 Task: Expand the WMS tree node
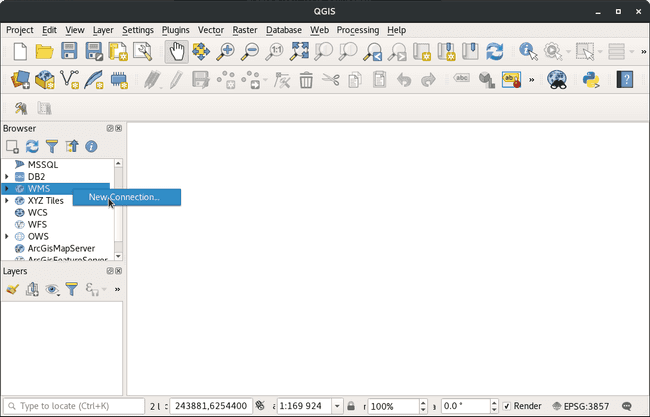click(7, 189)
